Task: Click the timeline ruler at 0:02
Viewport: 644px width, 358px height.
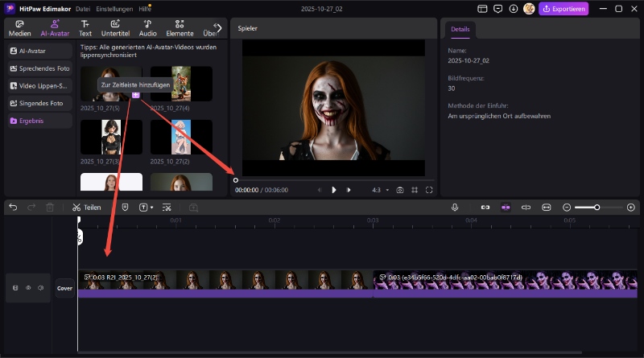Action: coord(275,220)
